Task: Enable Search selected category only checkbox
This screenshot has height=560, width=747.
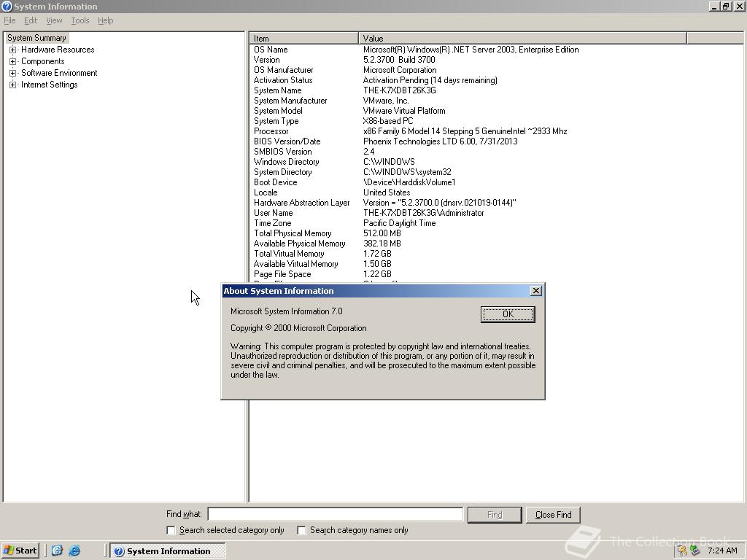Action: (x=171, y=530)
